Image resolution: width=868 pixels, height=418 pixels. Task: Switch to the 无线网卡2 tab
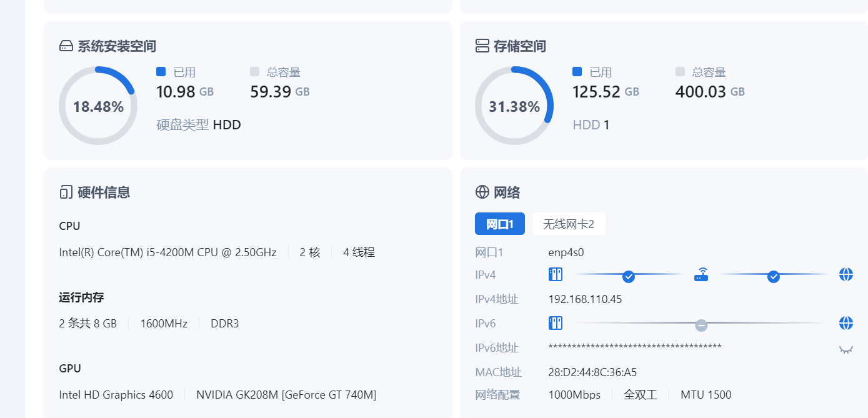coord(569,224)
